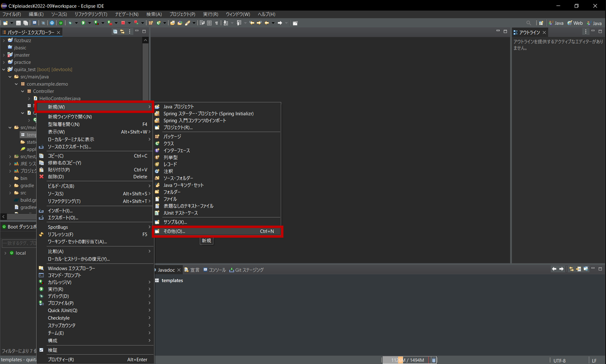Click the Save All toolbar icon
The height and width of the screenshot is (364, 606).
25,23
